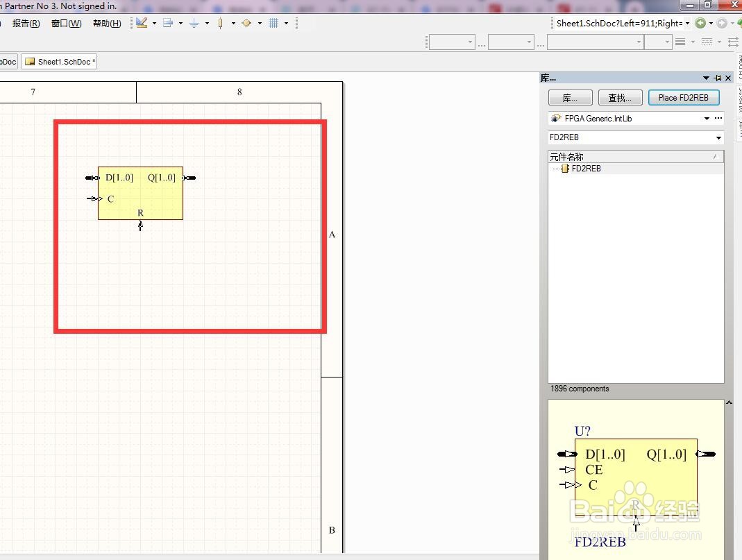Click the green navigate back button
The height and width of the screenshot is (560, 742).
pyautogui.click(x=700, y=23)
